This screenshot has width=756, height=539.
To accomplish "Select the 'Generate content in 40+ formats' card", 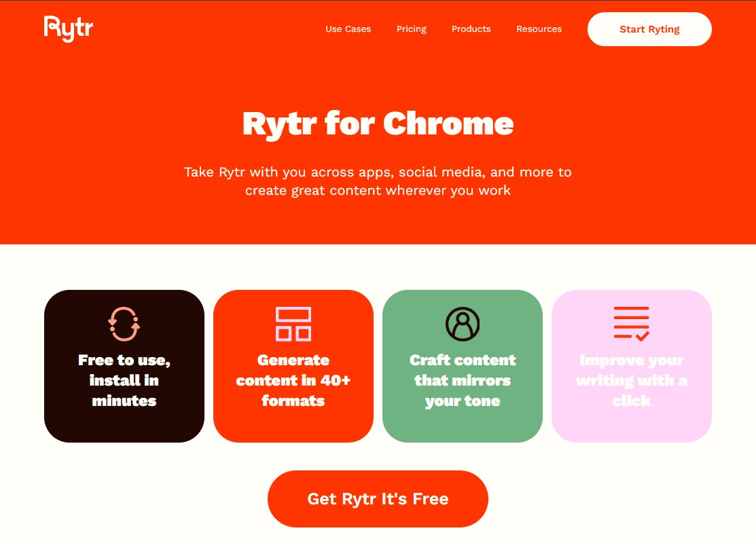I will pos(293,365).
